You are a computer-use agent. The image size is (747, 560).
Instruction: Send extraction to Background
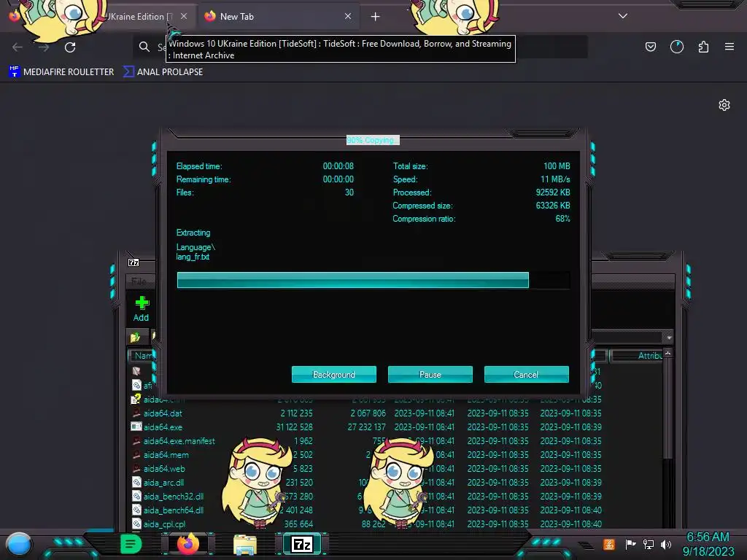334,374
